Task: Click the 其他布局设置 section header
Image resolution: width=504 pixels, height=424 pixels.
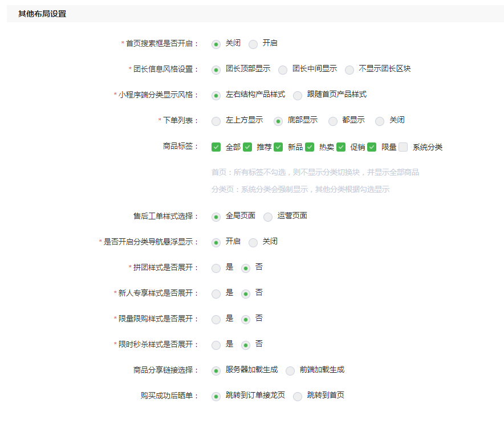Action: [42, 14]
